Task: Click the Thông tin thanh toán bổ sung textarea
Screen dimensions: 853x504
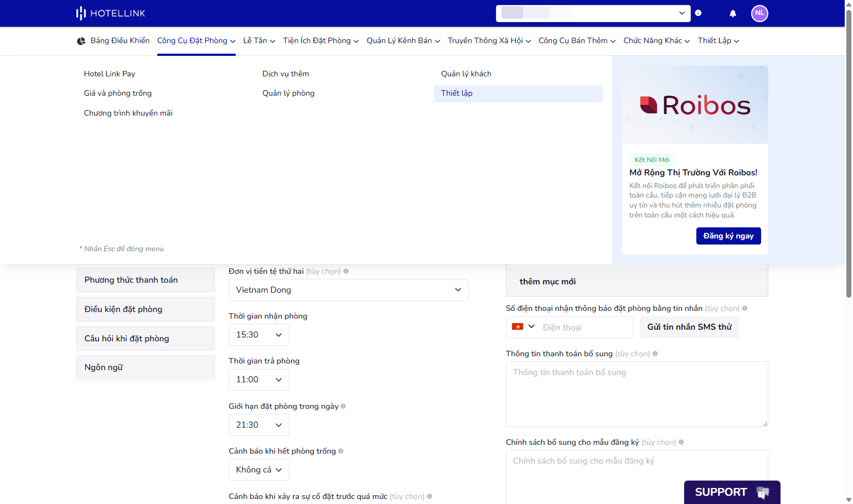Action: (637, 394)
